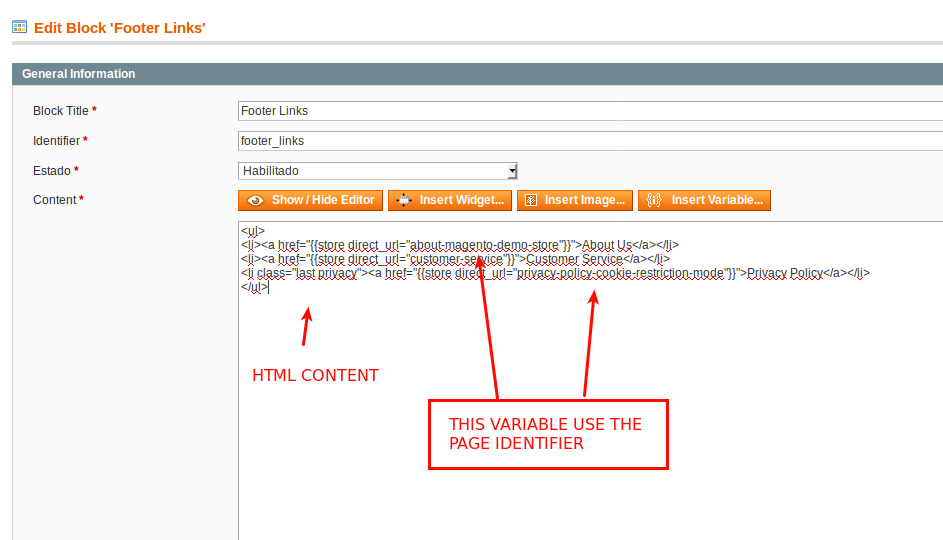943x540 pixels.
Task: Click the picture icon on Insert Image button
Action: (530, 200)
